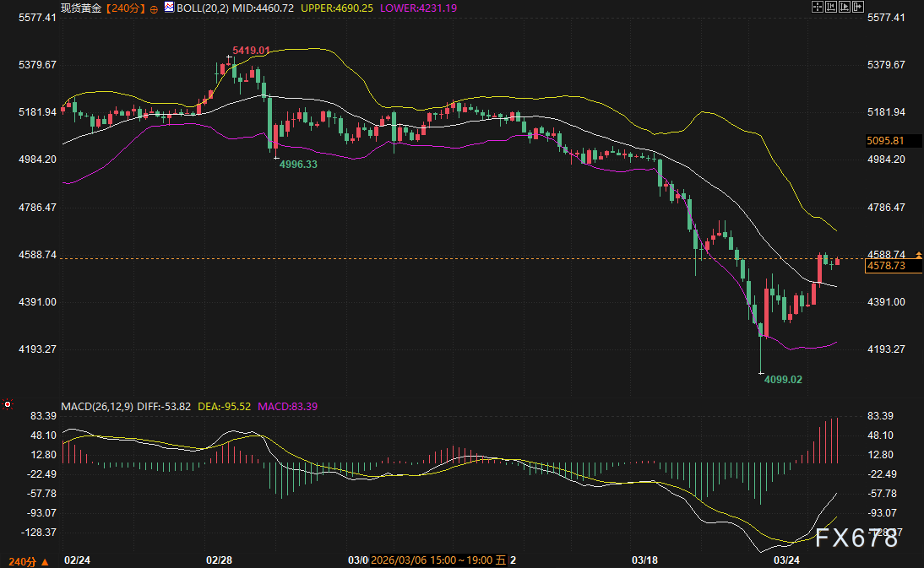
Task: Click the 现货黄金 instrument name
Action: [x=81, y=7]
